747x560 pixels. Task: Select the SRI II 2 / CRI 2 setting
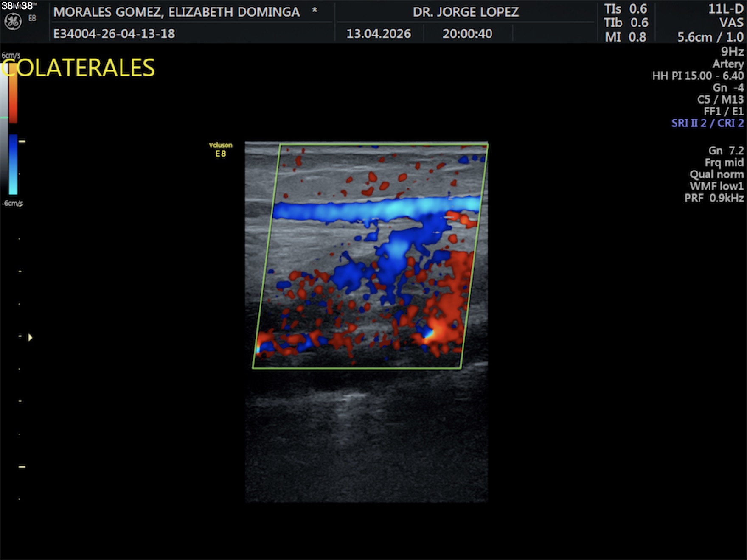pos(707,123)
